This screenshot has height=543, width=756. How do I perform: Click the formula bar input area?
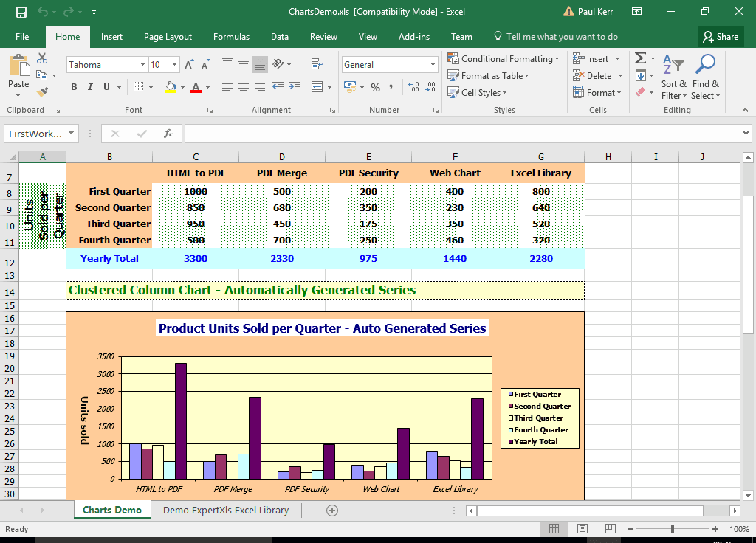[x=463, y=134]
